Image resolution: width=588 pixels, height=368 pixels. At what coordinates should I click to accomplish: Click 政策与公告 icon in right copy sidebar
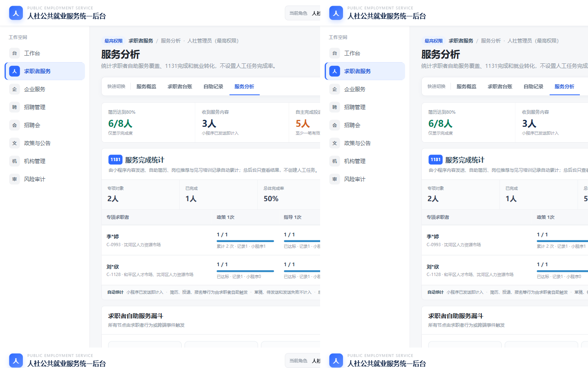point(334,143)
